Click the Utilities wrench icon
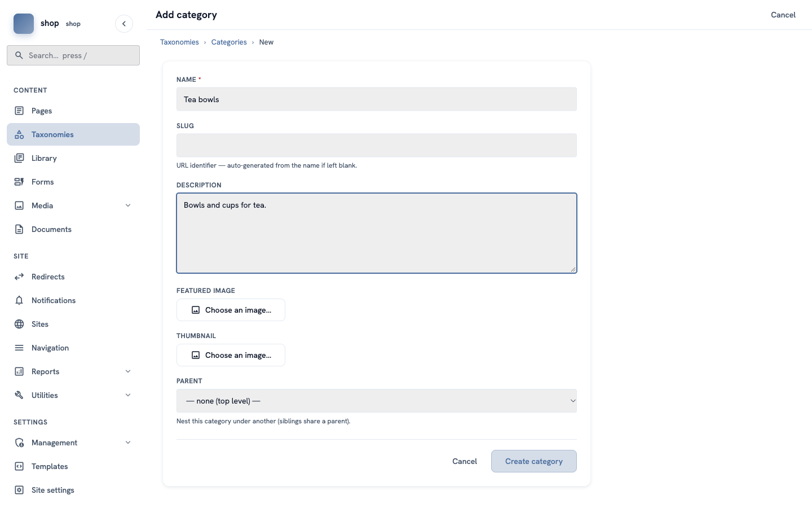812x508 pixels. point(19,395)
